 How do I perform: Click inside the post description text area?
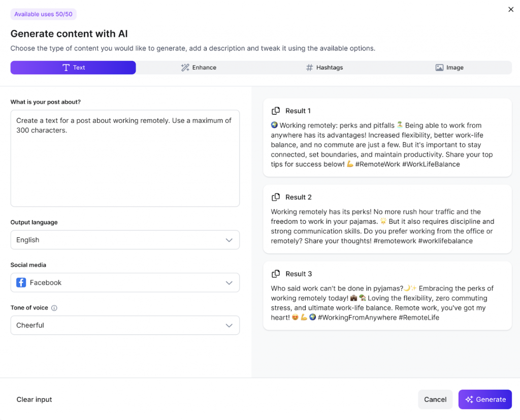coord(125,162)
